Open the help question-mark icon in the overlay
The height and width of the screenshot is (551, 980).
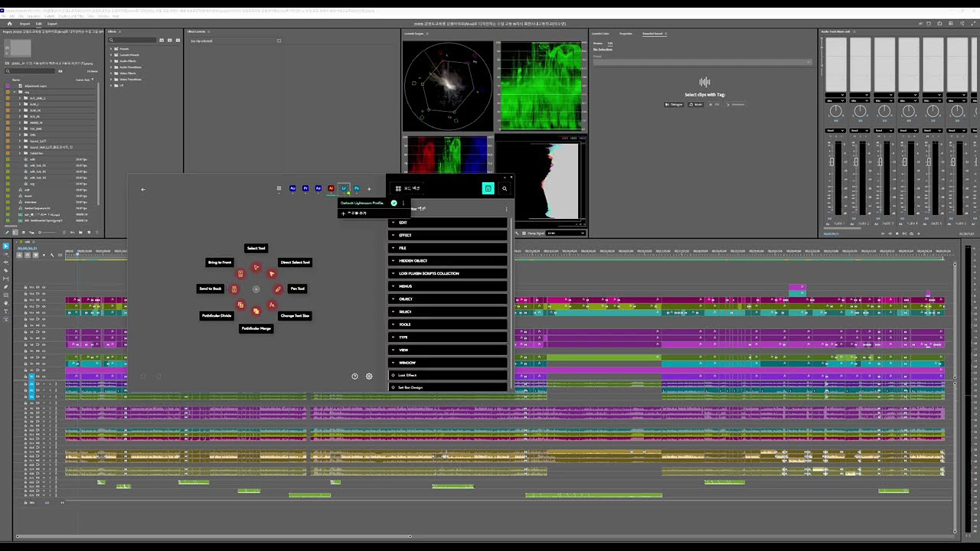tap(354, 376)
